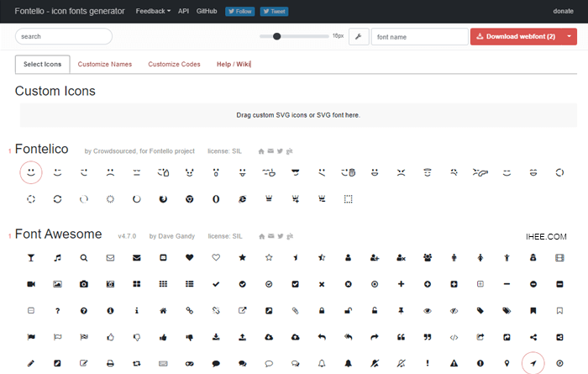588x374 pixels.
Task: Switch to Customize Codes tab
Action: (174, 64)
